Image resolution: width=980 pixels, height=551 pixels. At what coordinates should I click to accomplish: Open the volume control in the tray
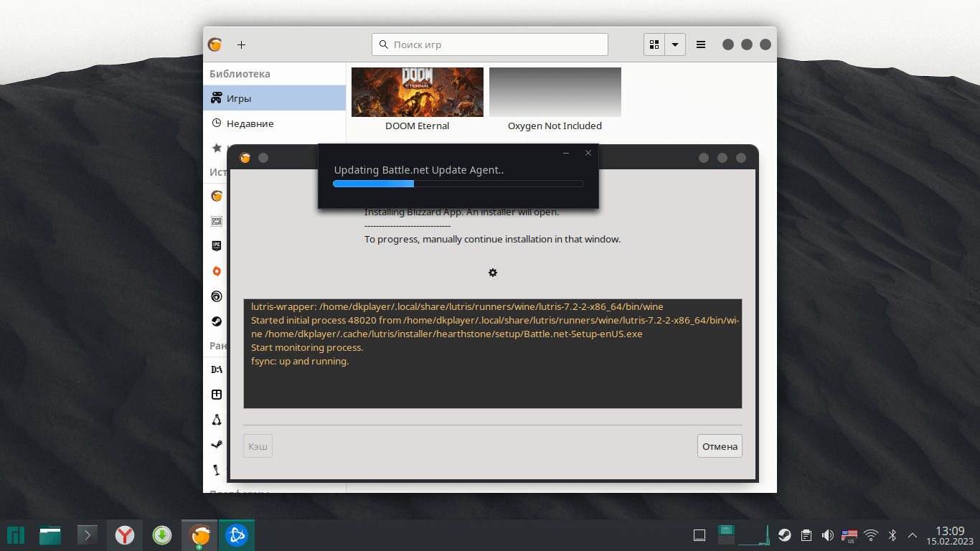828,535
